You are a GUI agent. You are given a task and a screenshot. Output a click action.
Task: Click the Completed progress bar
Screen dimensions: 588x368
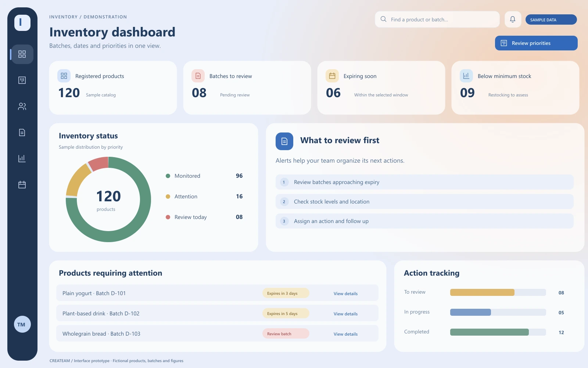498,332
